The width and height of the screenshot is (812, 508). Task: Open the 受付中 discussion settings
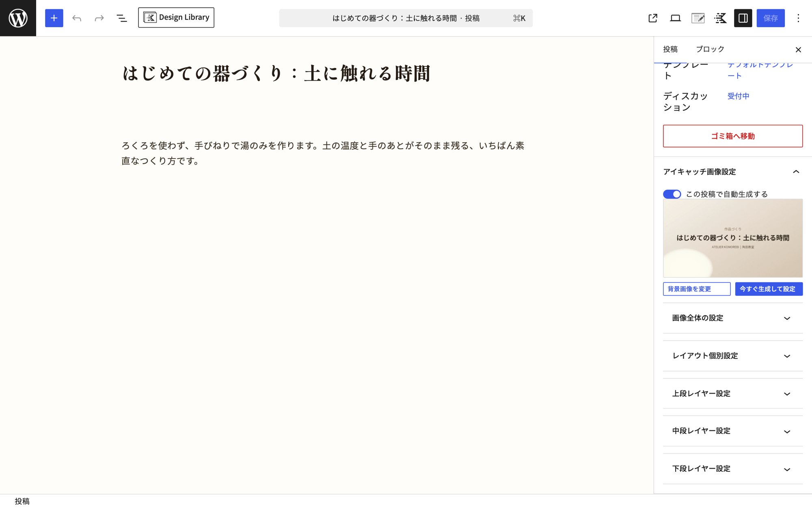738,96
